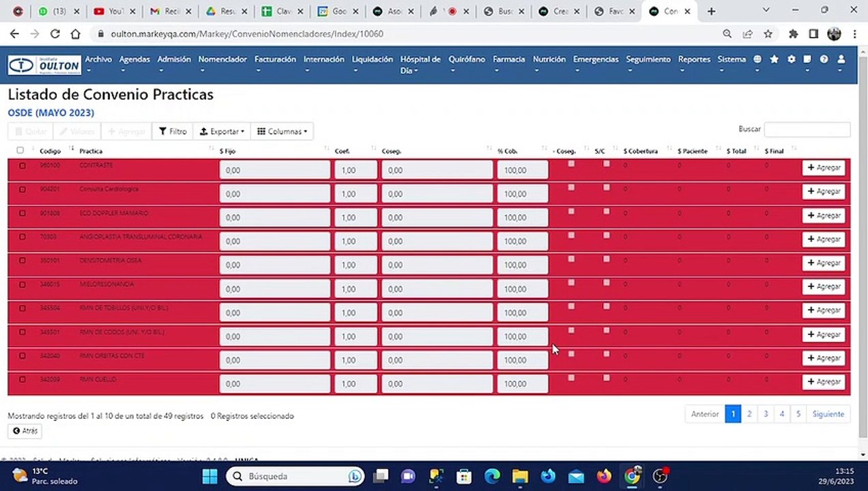Go to the Siguiente page of results
The image size is (868, 491).
pos(828,414)
